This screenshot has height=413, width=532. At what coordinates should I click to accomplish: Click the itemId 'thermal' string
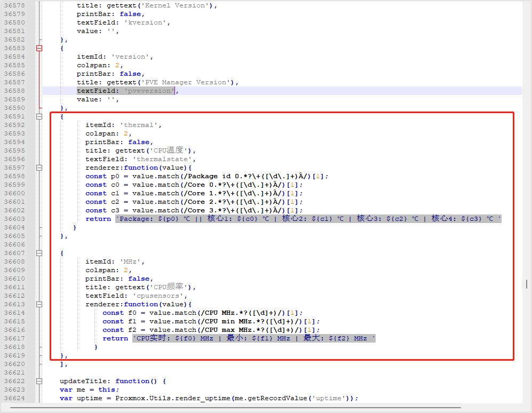coord(139,125)
